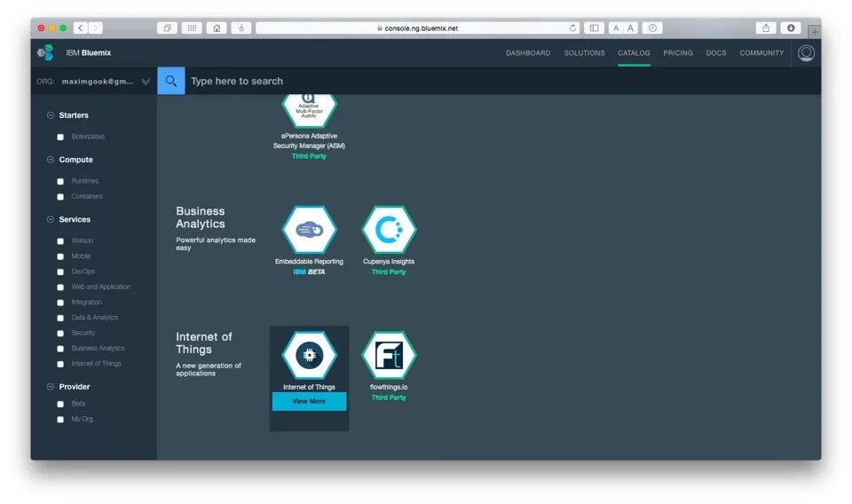The height and width of the screenshot is (504, 852).
Task: Check the Boilerplates checkbox
Action: (60, 137)
